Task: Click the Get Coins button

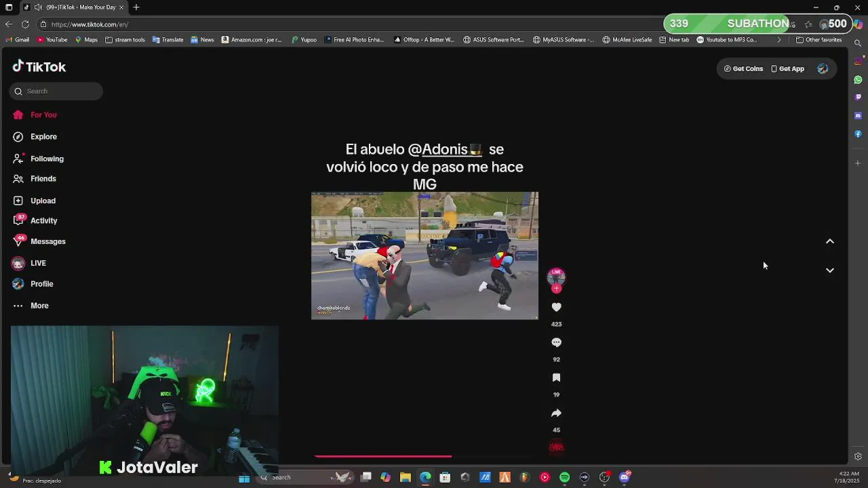Action: pyautogui.click(x=744, y=68)
